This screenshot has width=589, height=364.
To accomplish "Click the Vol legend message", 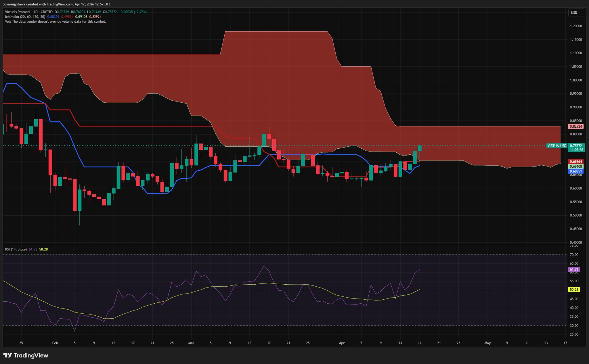I will pyautogui.click(x=55, y=22).
